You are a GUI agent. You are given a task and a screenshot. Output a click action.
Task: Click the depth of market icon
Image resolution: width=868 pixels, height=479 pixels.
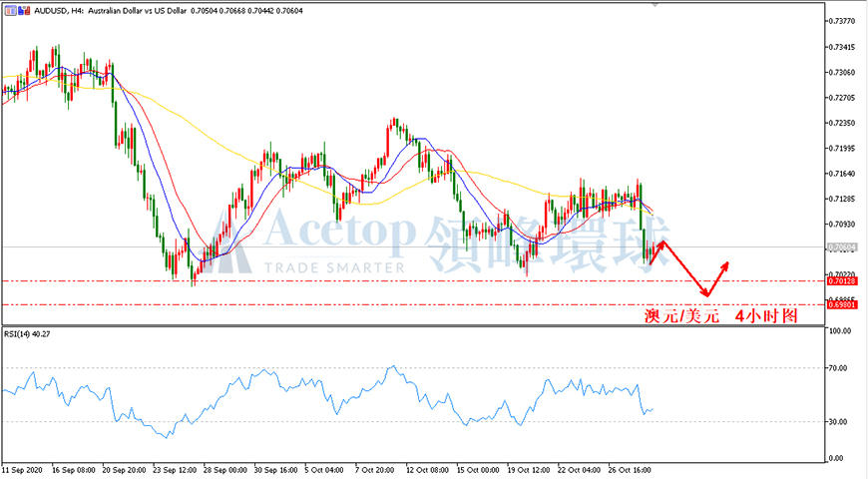[x=24, y=11]
